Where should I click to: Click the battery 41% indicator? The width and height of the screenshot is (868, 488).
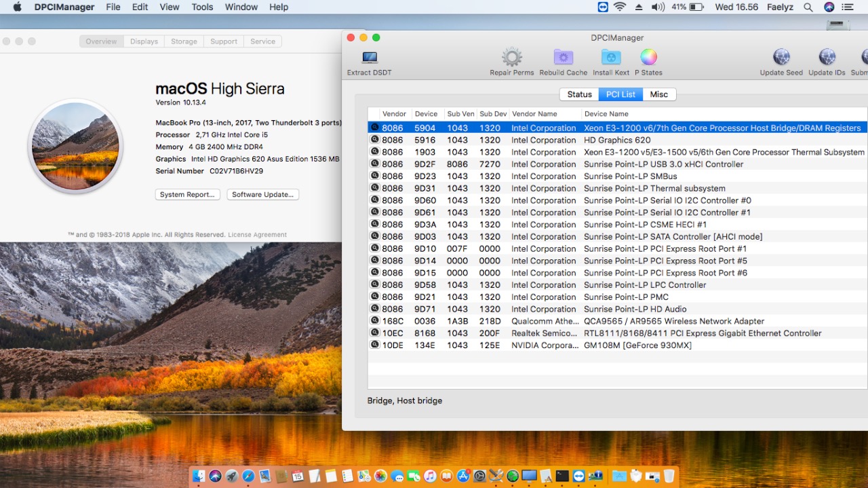pos(688,7)
